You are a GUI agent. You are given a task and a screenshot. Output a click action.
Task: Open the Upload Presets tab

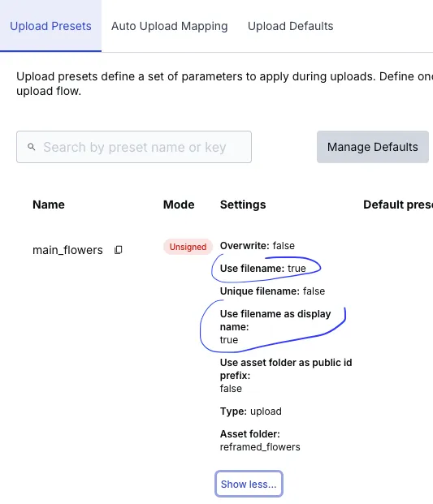click(50, 26)
